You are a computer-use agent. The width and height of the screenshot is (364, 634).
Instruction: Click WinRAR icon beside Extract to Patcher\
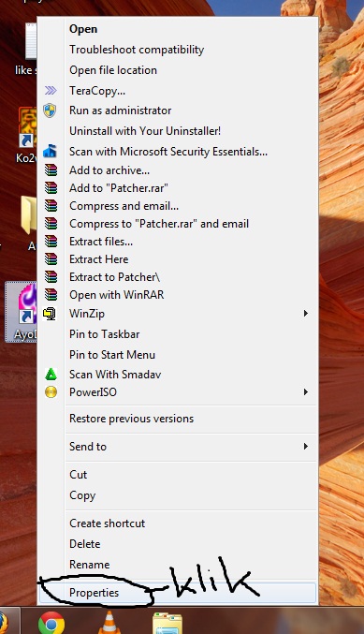(x=51, y=276)
